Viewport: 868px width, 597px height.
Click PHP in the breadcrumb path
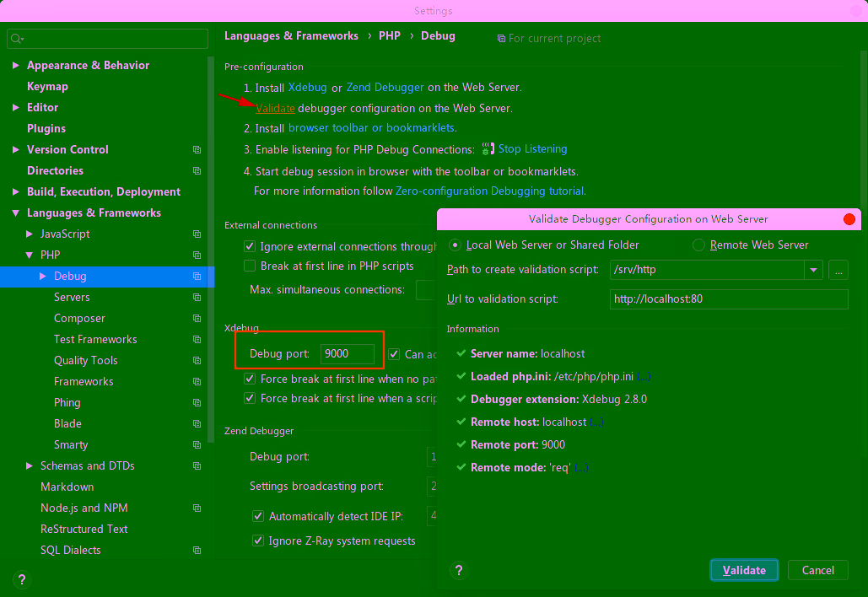(390, 36)
